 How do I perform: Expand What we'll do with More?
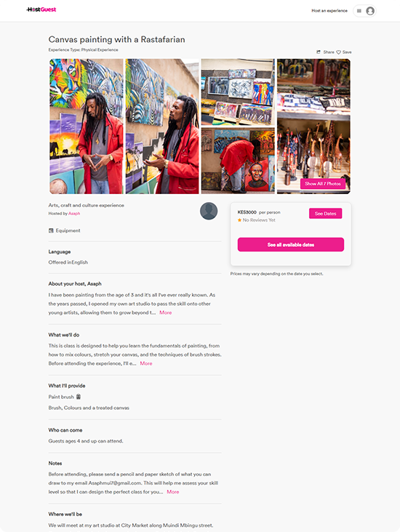(146, 363)
